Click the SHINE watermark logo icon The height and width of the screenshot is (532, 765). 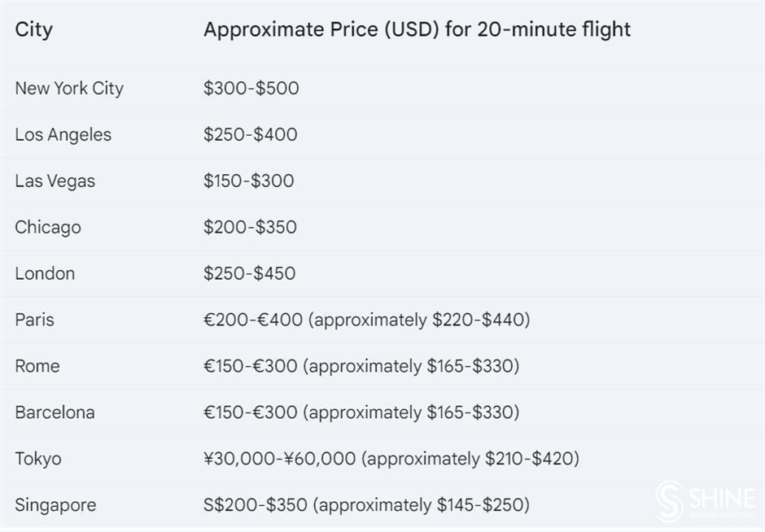(x=669, y=501)
